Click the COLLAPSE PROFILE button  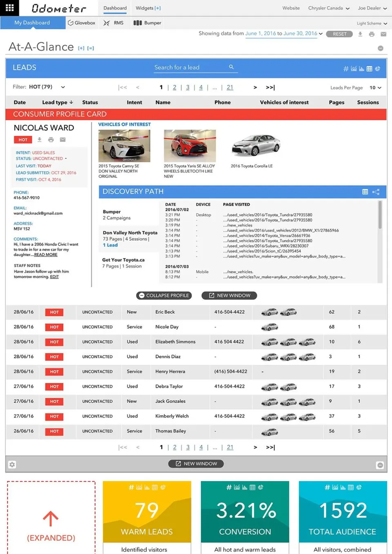click(x=164, y=295)
